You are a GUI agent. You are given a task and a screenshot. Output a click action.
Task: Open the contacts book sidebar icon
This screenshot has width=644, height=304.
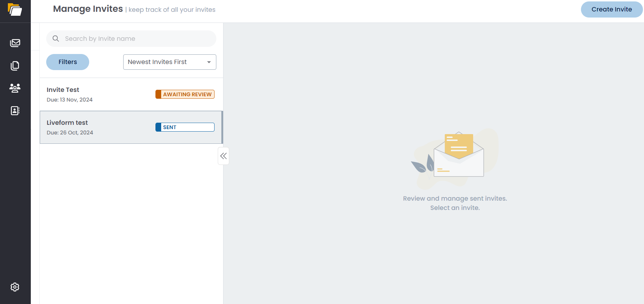(15, 111)
